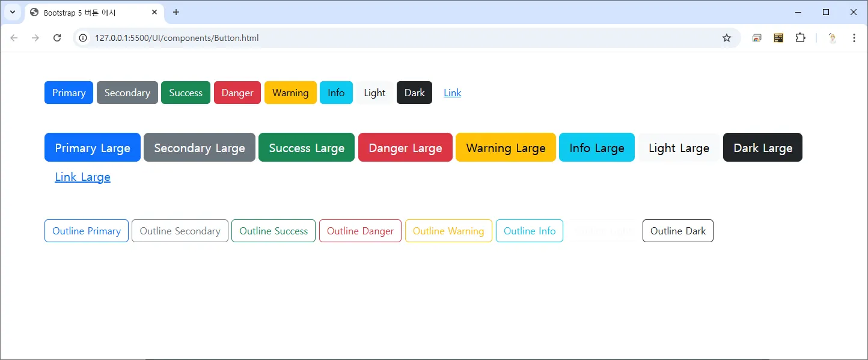Select the Bootstrap 5 버튼 예시 tab
Image resolution: width=868 pixels, height=360 pixels.
(x=94, y=13)
